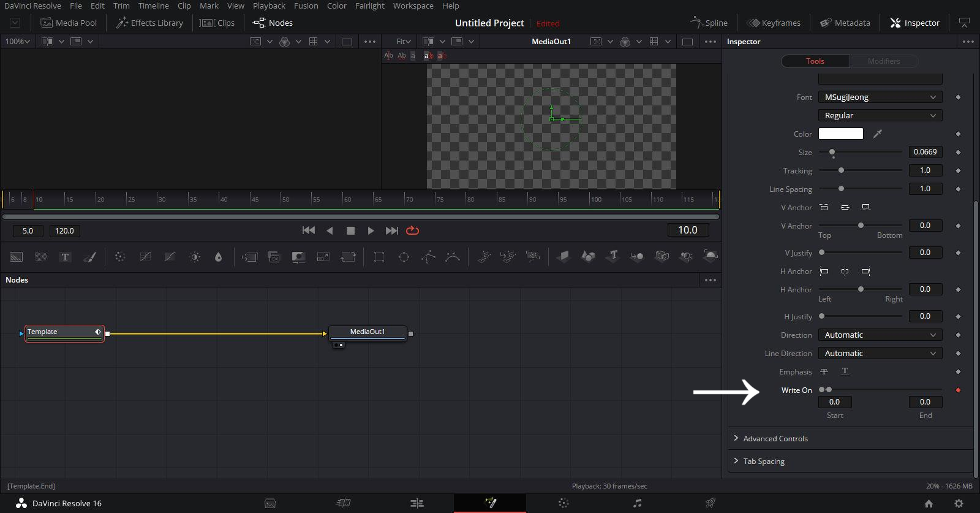Add a Resize node from the toolbar
980x513 pixels.
click(x=323, y=257)
